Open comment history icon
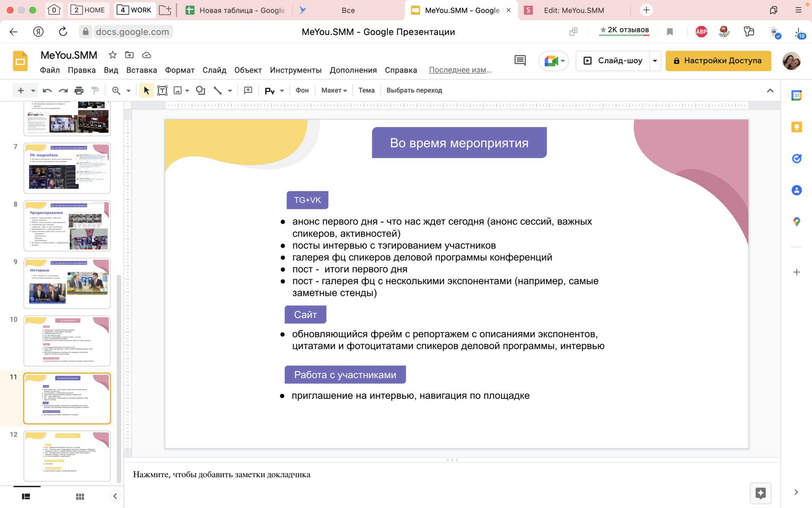 coord(520,61)
